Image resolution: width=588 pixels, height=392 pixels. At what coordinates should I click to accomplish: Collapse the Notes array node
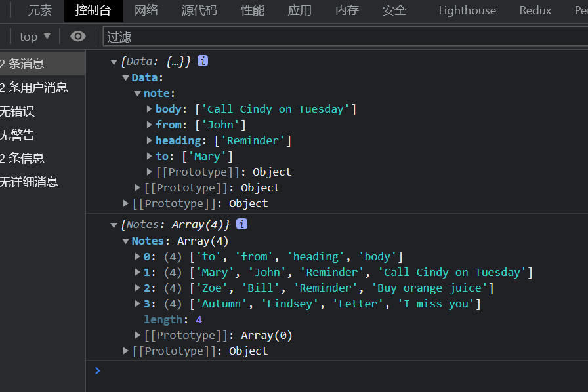pos(126,241)
